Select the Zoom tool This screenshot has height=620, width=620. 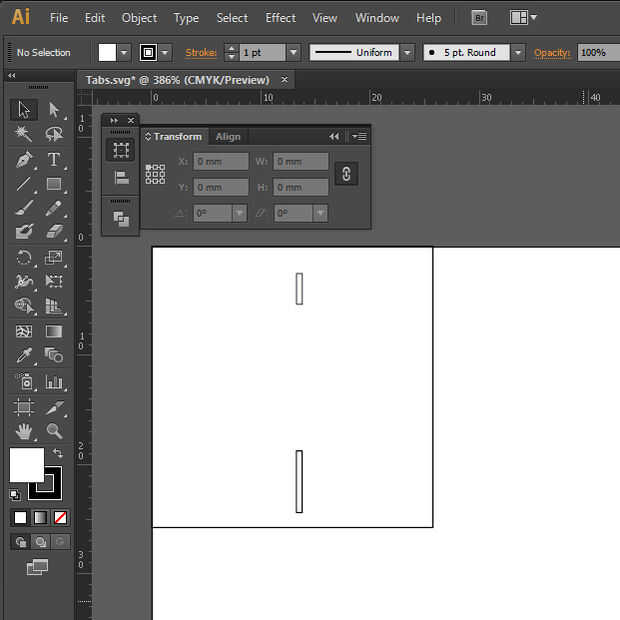(54, 431)
